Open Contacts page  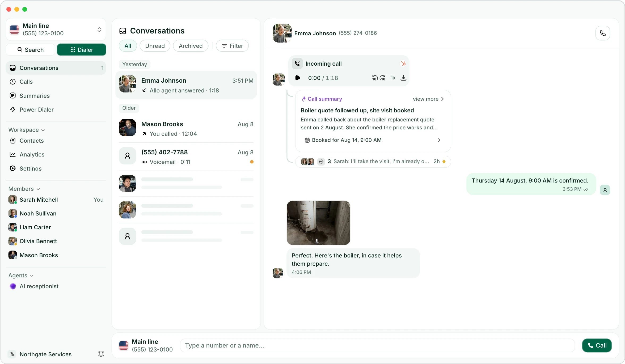(x=56, y=141)
